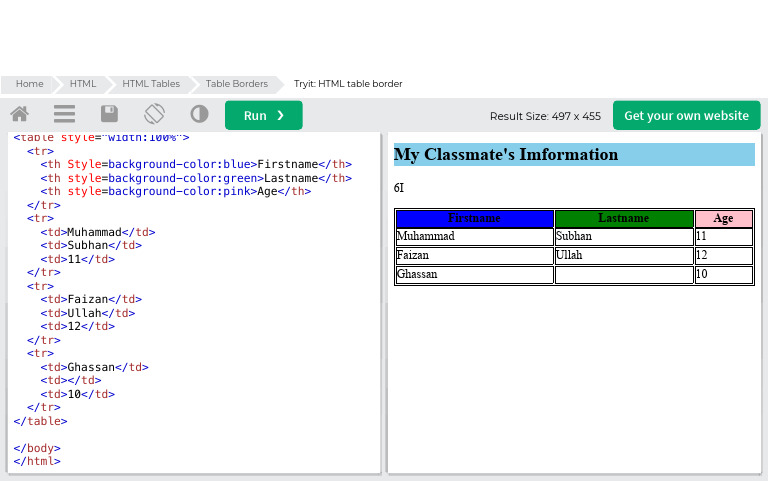
Task: Open the hamburger menu icon
Action: click(x=64, y=115)
